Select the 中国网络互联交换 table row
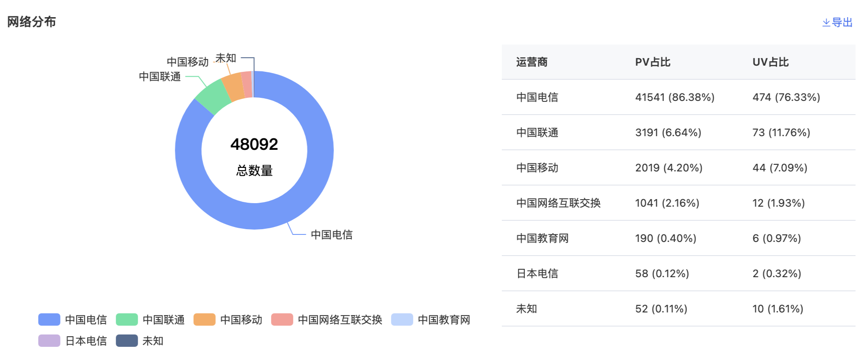The height and width of the screenshot is (364, 868). click(679, 203)
